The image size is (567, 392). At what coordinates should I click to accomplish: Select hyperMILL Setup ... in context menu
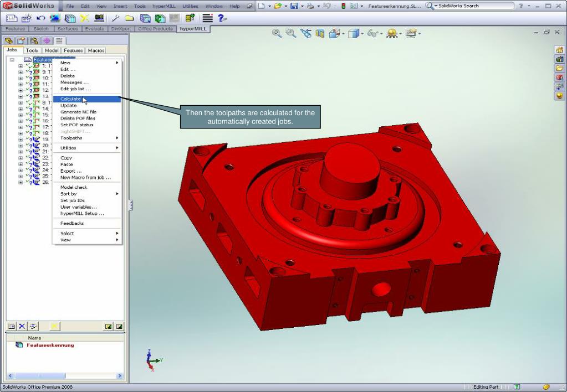[87, 214]
